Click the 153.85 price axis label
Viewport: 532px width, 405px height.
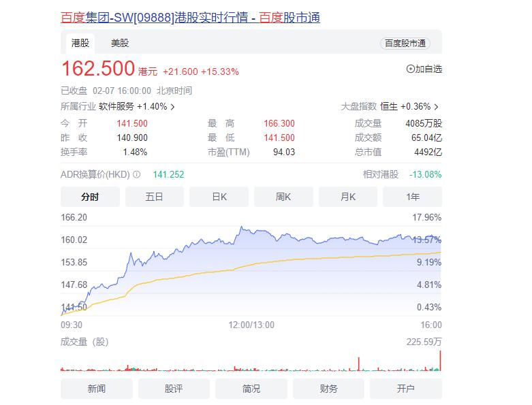coord(74,262)
